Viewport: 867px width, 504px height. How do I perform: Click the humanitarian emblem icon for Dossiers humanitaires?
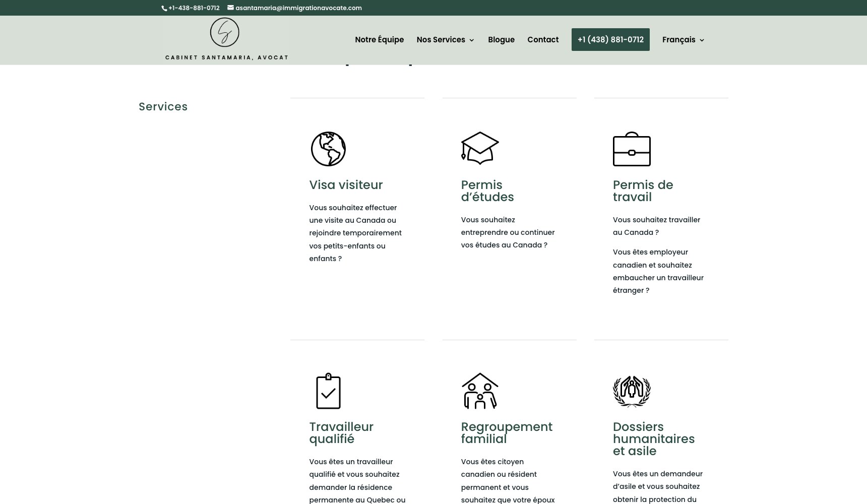(x=632, y=391)
